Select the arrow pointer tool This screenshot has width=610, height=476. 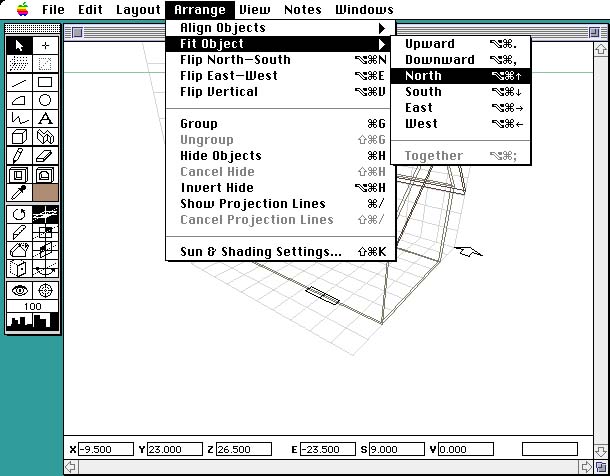[19, 45]
